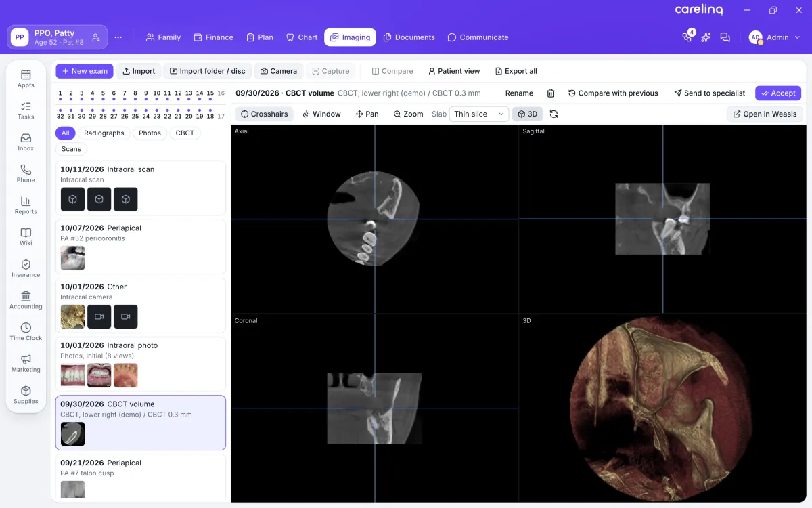Open the first Intraoral photo teeth thumbnail
The width and height of the screenshot is (812, 508).
(72, 375)
